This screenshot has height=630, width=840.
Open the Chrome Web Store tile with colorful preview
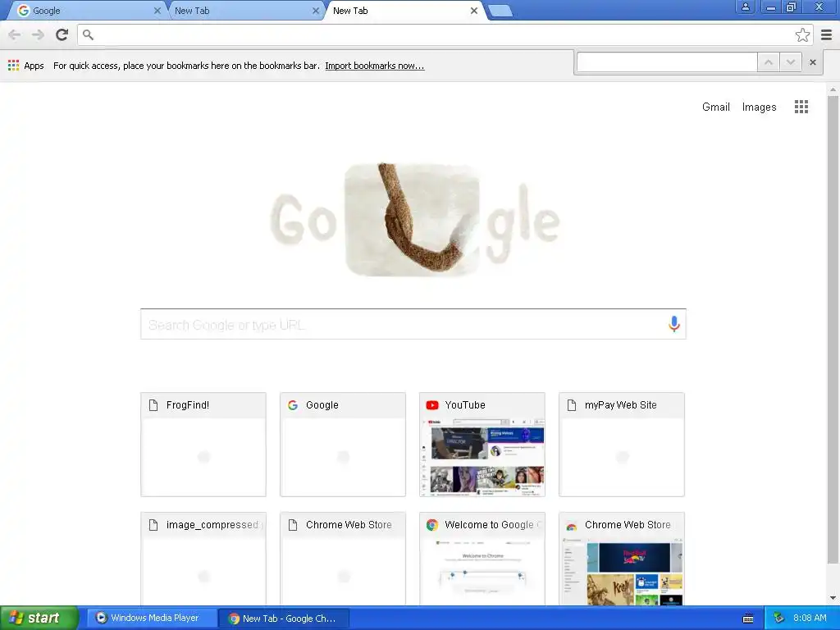pos(622,559)
